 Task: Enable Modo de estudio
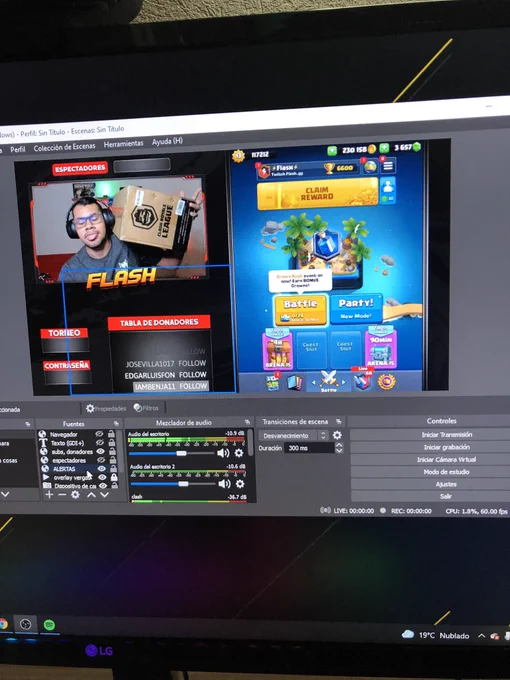pyautogui.click(x=446, y=472)
